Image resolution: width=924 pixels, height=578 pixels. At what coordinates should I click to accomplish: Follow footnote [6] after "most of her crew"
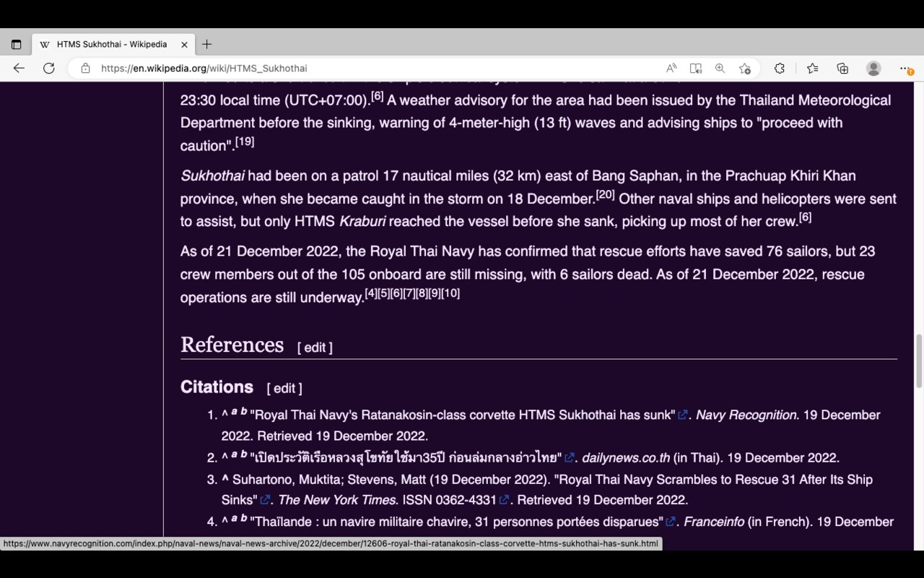point(805,217)
